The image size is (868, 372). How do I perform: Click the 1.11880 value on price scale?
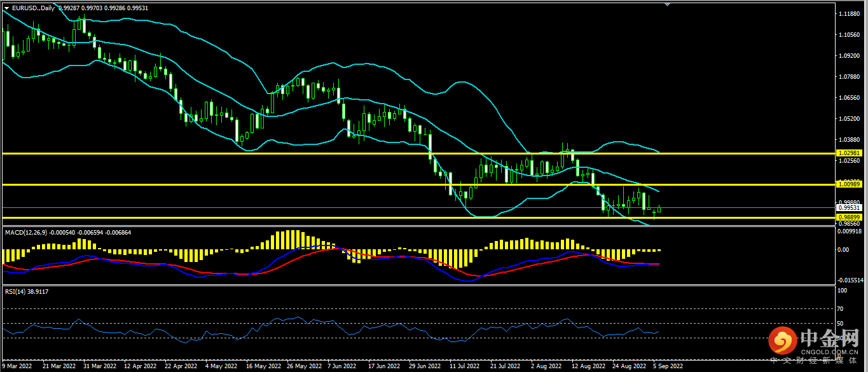[850, 14]
